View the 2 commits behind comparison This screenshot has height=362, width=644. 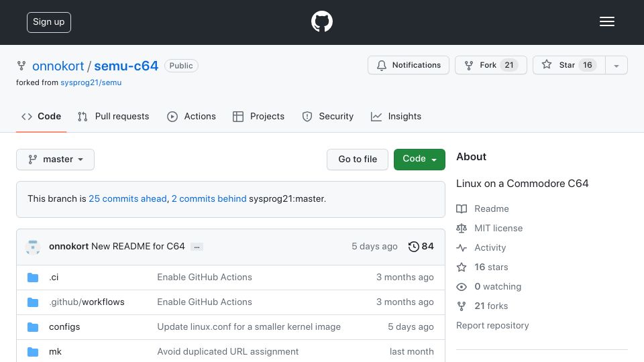point(209,198)
